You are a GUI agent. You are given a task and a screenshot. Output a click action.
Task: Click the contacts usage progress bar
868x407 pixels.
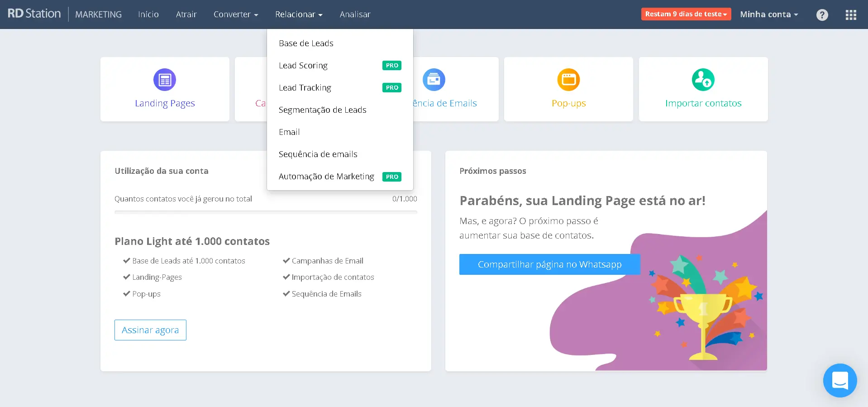(x=266, y=212)
